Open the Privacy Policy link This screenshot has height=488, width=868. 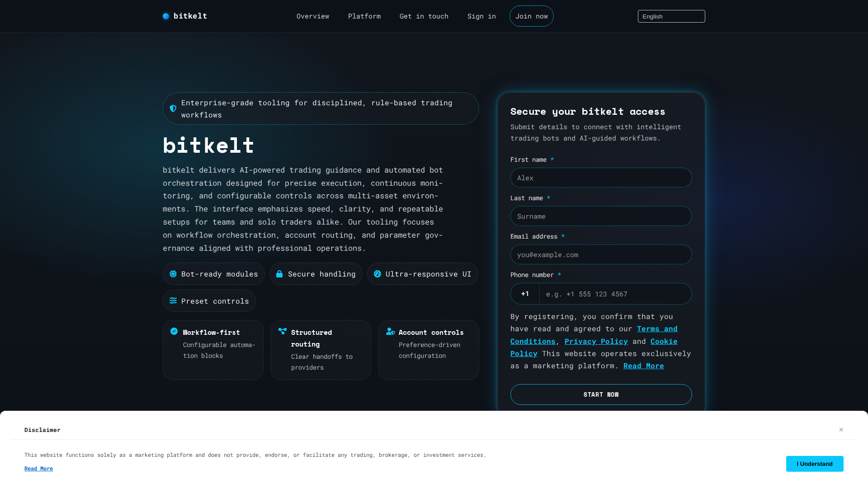click(x=596, y=341)
